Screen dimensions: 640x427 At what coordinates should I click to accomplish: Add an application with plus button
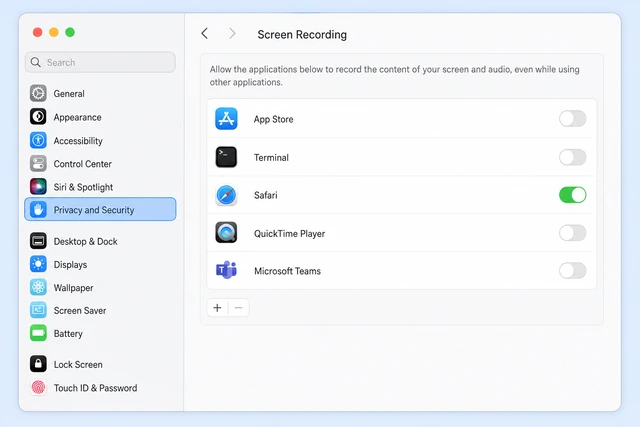[218, 308]
